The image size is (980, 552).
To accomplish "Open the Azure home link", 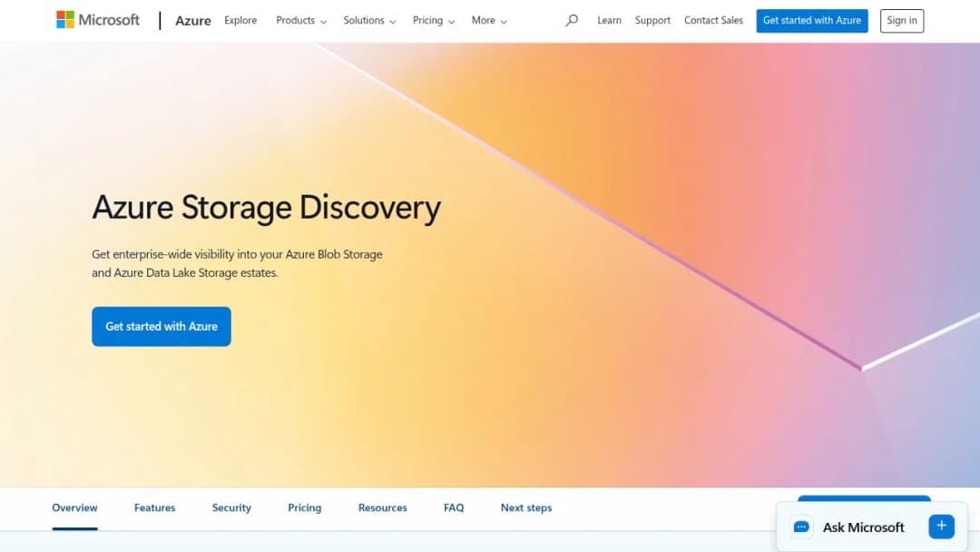I will click(193, 21).
